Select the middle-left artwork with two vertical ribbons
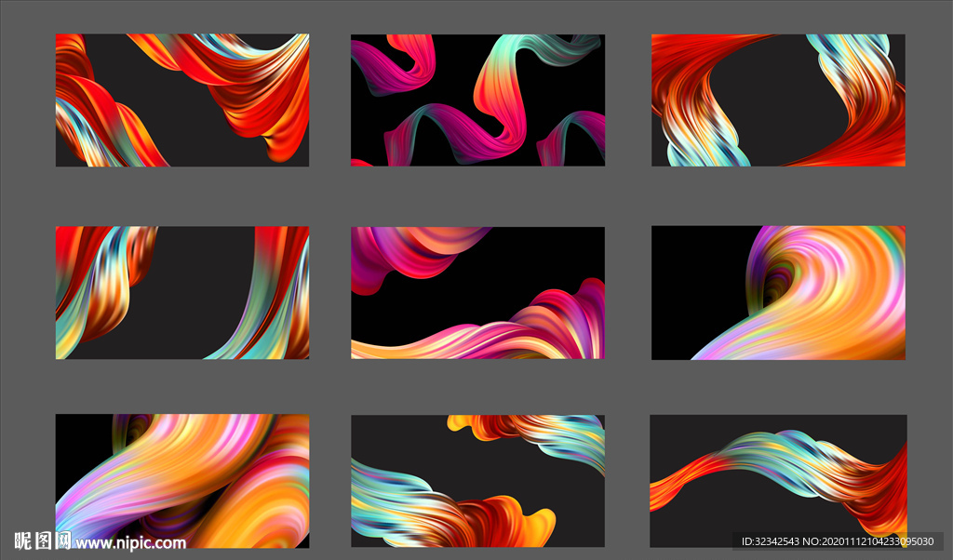 [182, 293]
